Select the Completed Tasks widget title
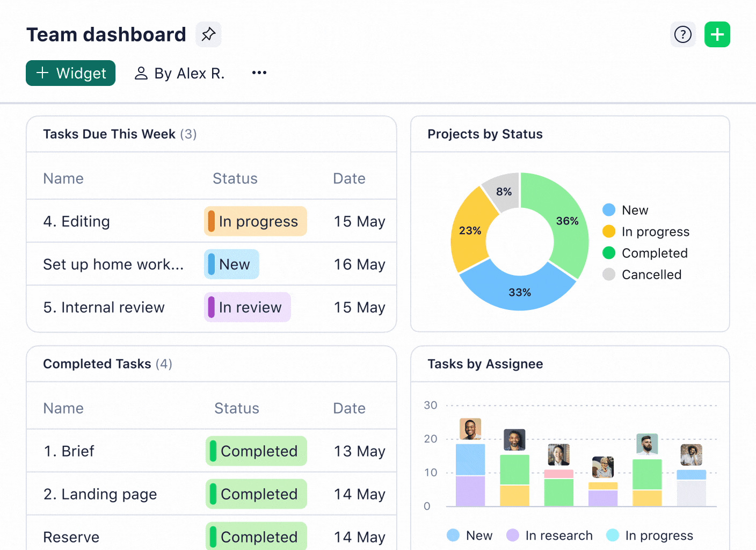 click(x=107, y=364)
